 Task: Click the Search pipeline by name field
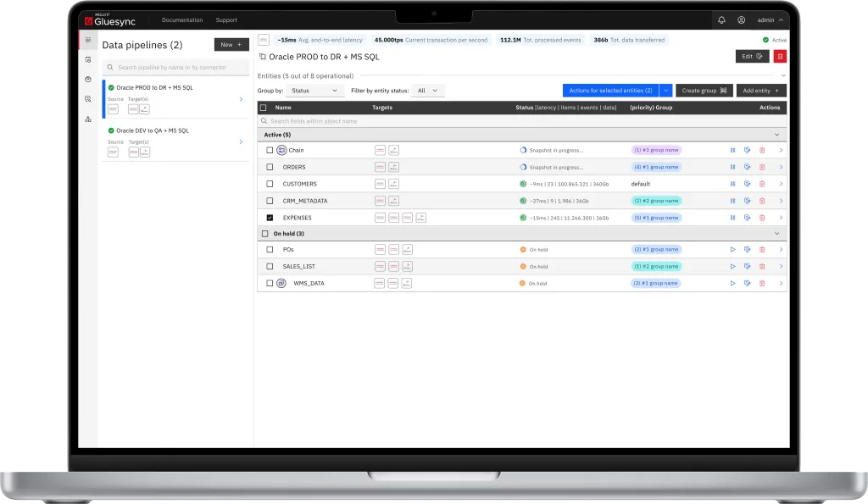pyautogui.click(x=175, y=67)
